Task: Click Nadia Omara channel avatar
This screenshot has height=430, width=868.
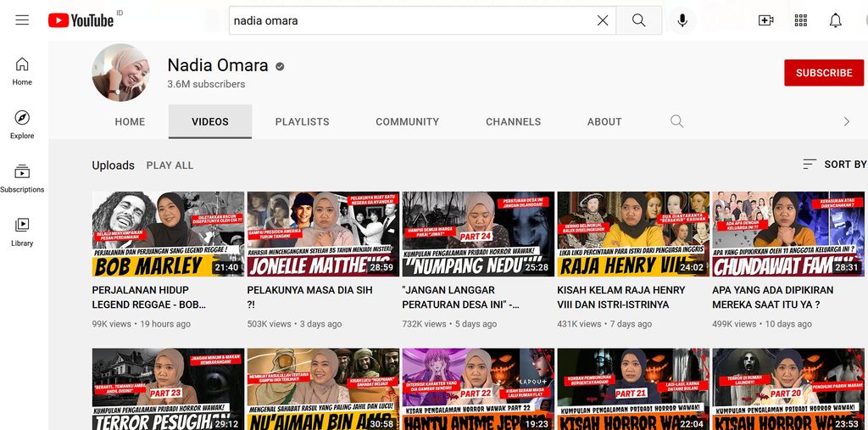Action: point(120,73)
